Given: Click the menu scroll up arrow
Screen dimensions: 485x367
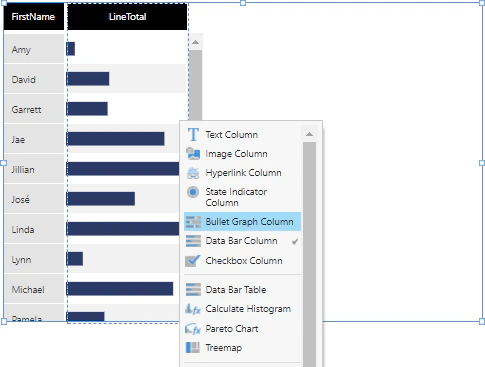Looking at the screenshot, I should pos(309,134).
